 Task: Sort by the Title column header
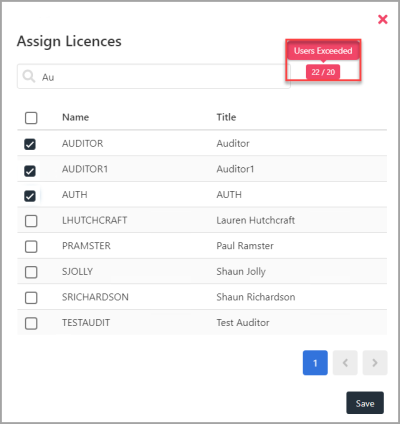point(226,117)
